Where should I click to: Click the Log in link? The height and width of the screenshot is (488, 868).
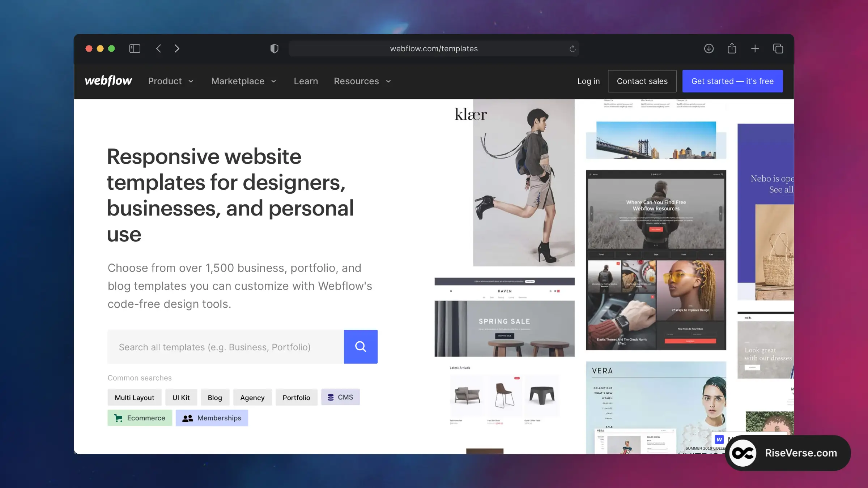[x=588, y=81]
